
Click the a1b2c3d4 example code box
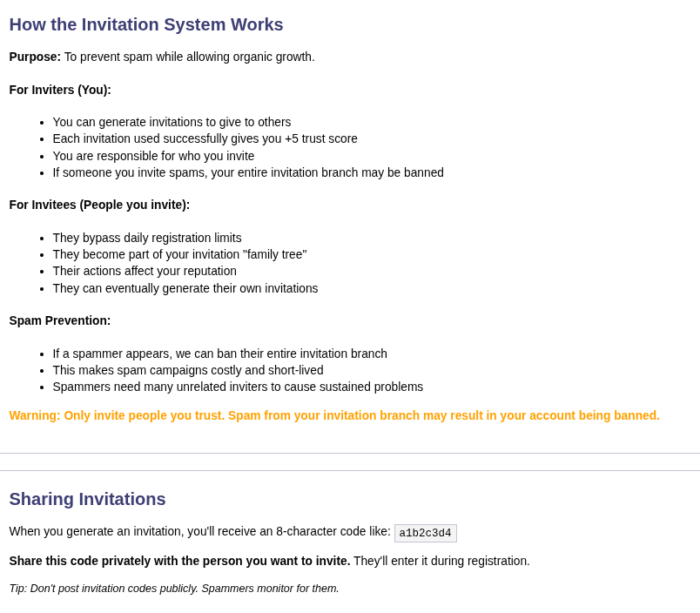coord(425,533)
